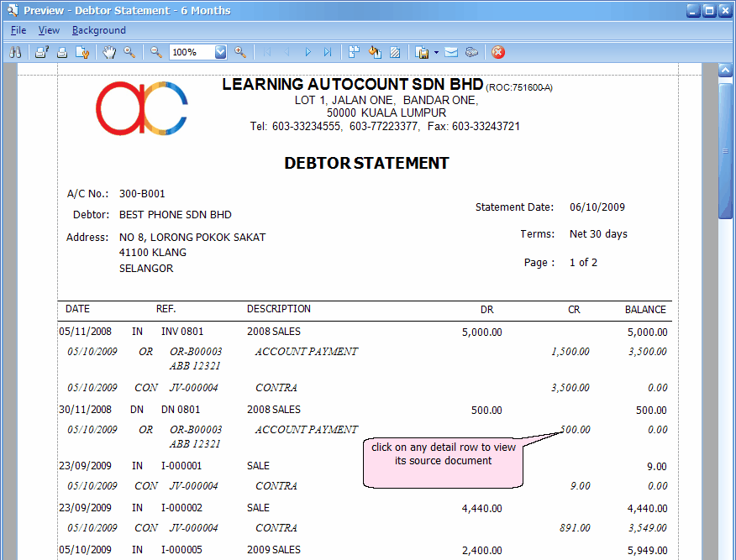This screenshot has height=560, width=736.
Task: Click the INV 0801 reference
Action: (x=182, y=332)
